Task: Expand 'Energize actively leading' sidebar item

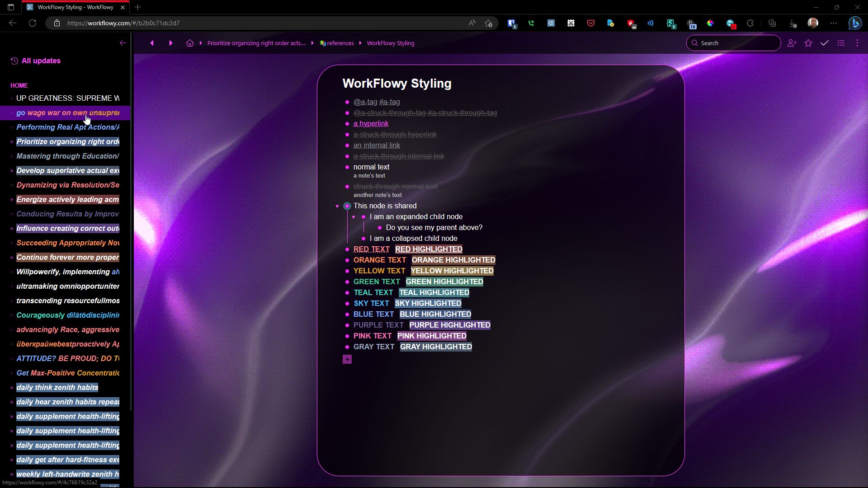Action: point(12,200)
